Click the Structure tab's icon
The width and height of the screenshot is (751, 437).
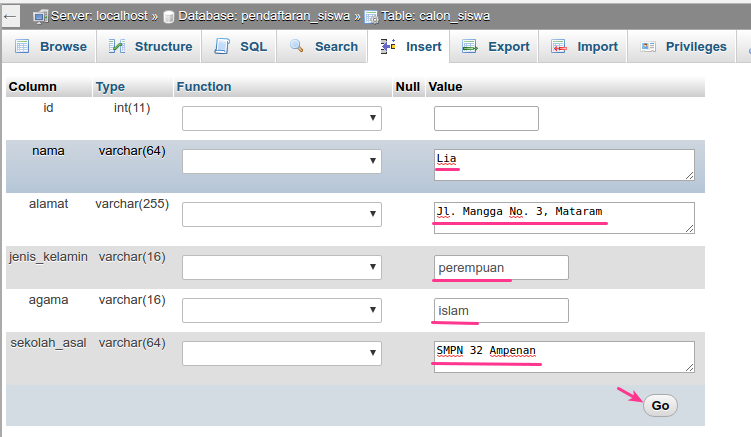click(117, 47)
